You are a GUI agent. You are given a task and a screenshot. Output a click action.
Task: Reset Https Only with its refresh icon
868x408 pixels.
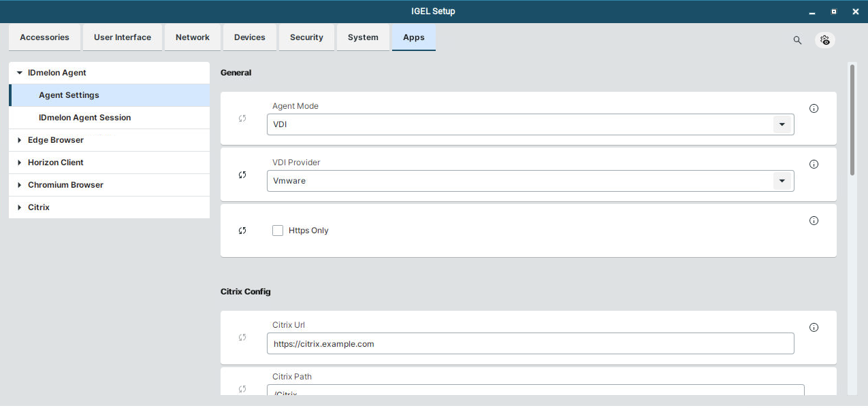pyautogui.click(x=242, y=231)
